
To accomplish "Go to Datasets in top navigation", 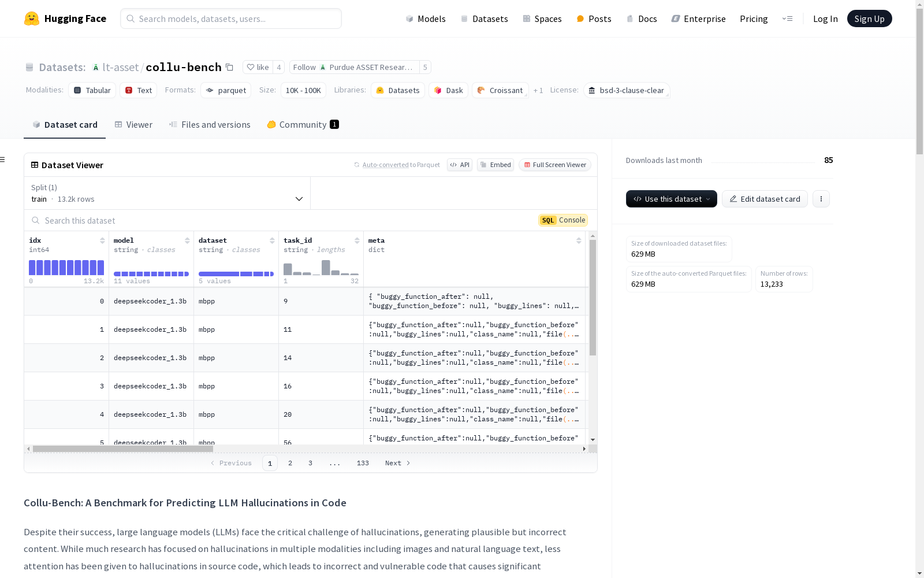I will pyautogui.click(x=484, y=18).
